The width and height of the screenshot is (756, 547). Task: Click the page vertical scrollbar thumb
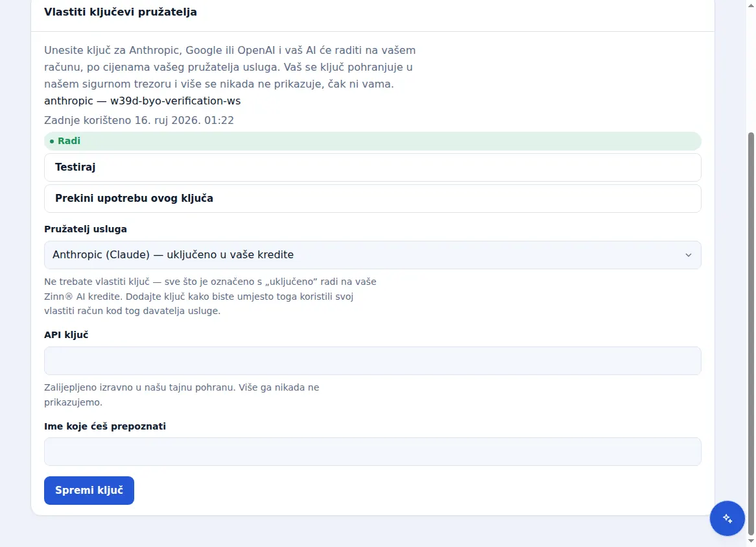pos(751,333)
